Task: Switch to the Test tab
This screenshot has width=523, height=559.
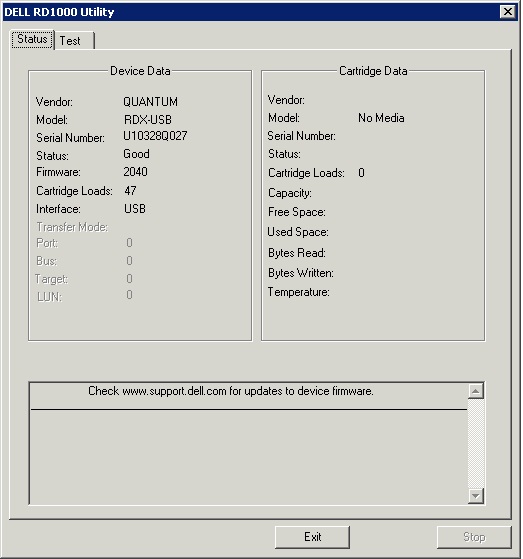Action: [x=74, y=41]
